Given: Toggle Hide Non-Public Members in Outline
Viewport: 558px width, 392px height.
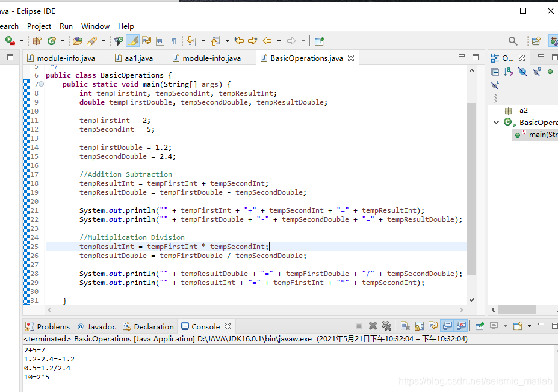Looking at the screenshot, I should 550,72.
